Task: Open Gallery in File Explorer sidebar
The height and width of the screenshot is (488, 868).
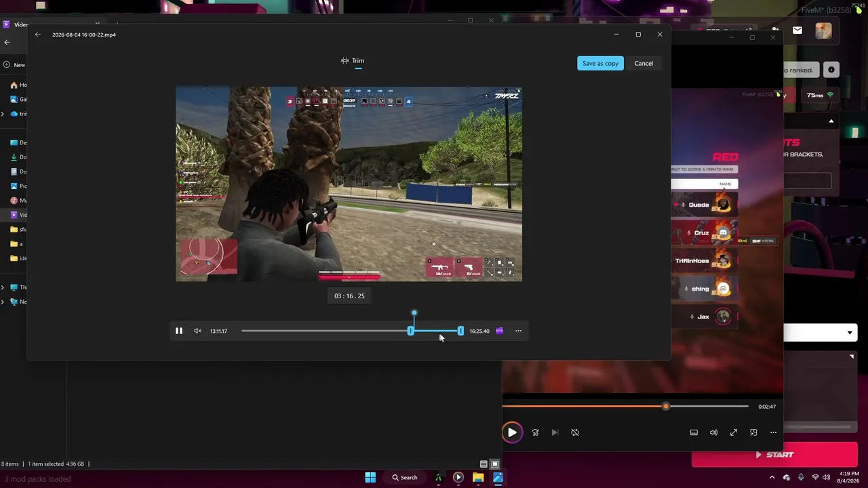Action: click(x=18, y=99)
